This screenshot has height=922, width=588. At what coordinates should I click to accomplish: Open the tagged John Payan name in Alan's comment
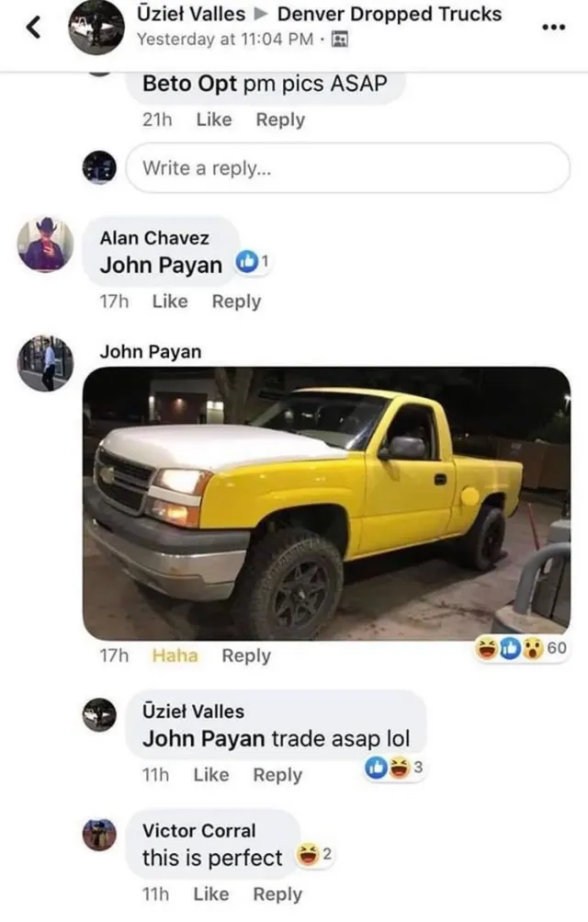point(161,265)
